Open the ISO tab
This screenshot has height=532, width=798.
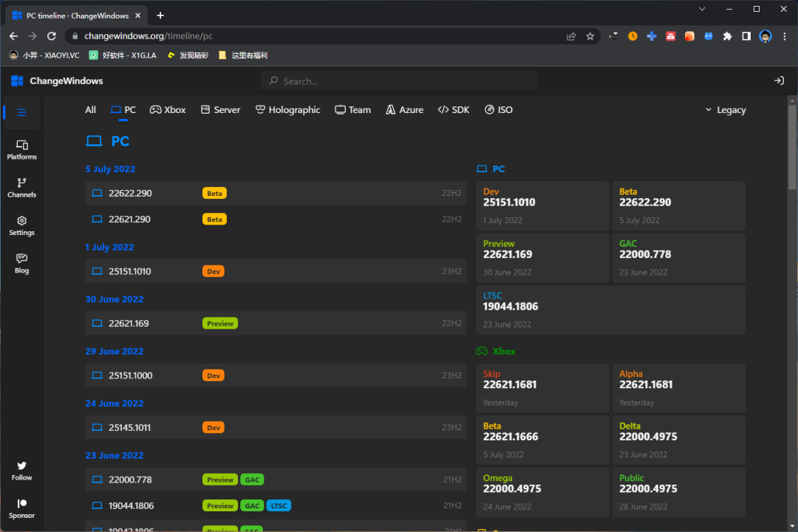click(x=499, y=110)
